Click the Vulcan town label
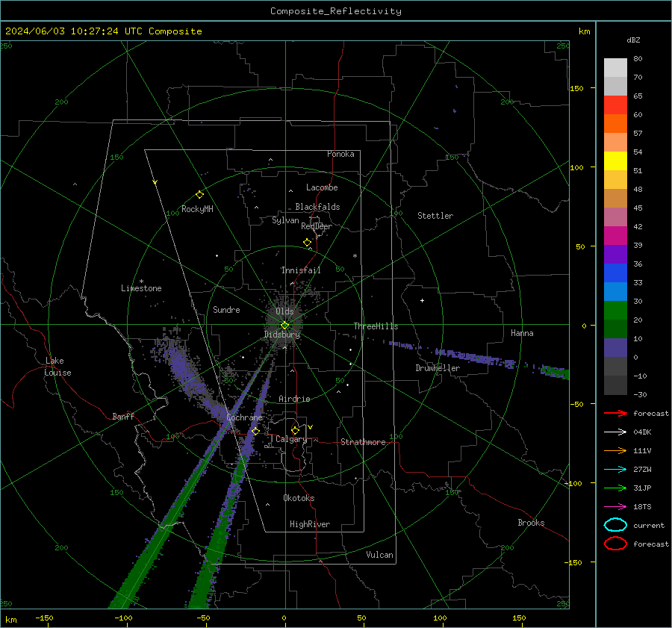 (x=379, y=555)
